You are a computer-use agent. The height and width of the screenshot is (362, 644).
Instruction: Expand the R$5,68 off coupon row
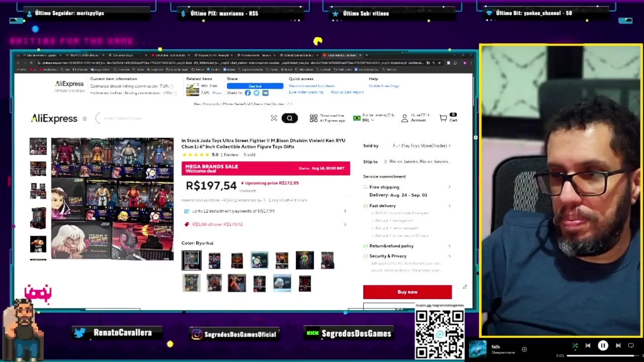click(x=265, y=224)
